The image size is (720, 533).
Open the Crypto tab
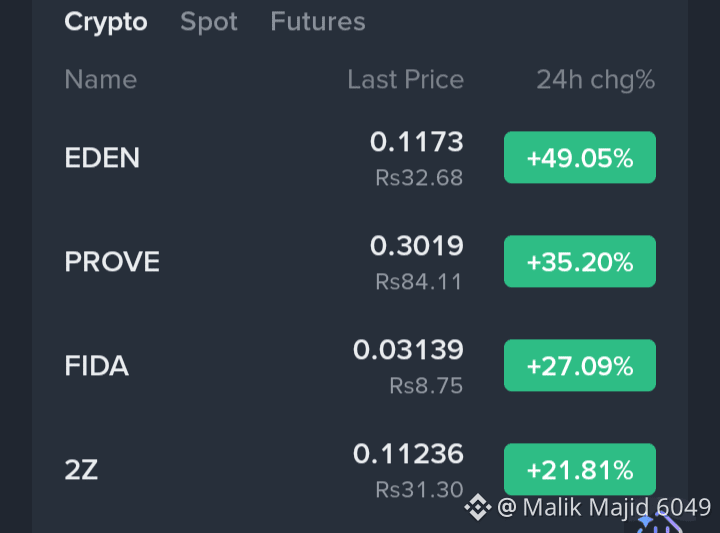pos(106,22)
